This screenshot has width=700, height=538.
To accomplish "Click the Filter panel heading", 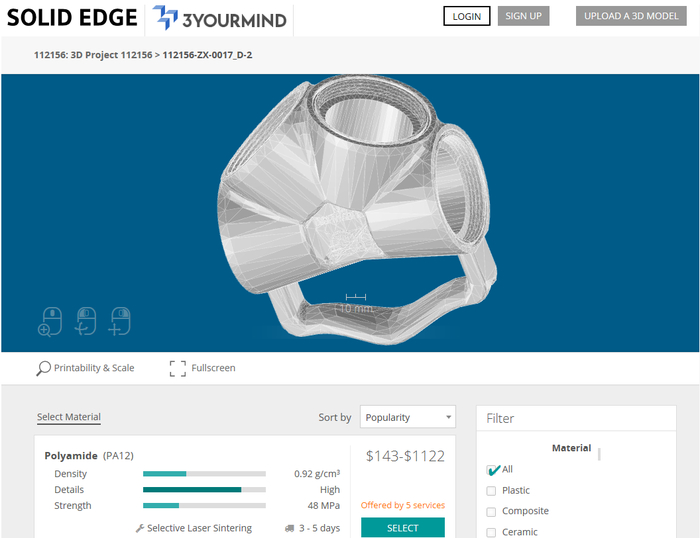I will pos(500,418).
